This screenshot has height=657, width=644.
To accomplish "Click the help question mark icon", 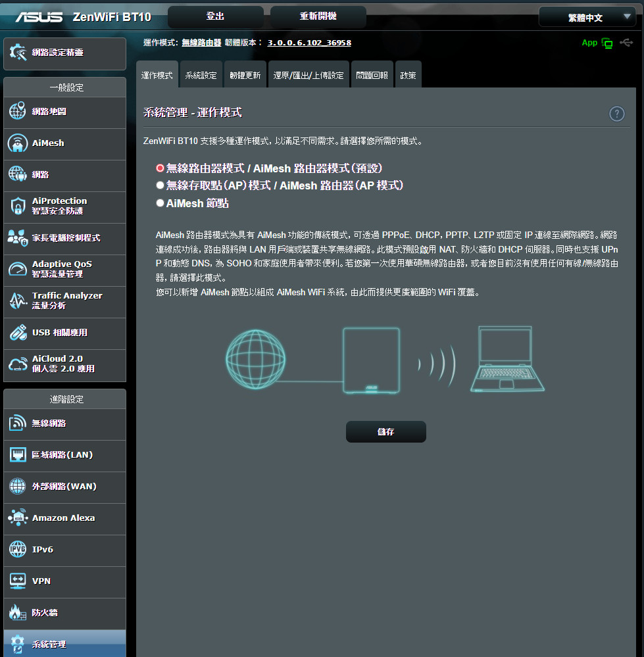I will (617, 114).
